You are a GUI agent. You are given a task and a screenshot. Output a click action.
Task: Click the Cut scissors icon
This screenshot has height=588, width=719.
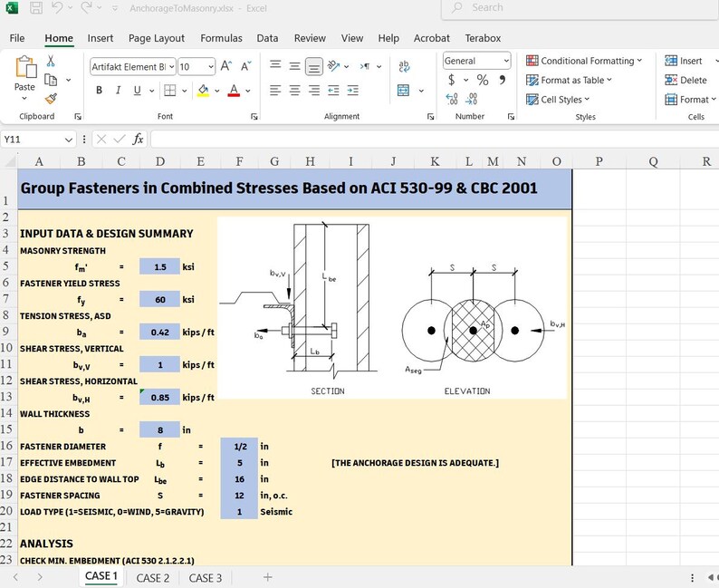tap(51, 61)
